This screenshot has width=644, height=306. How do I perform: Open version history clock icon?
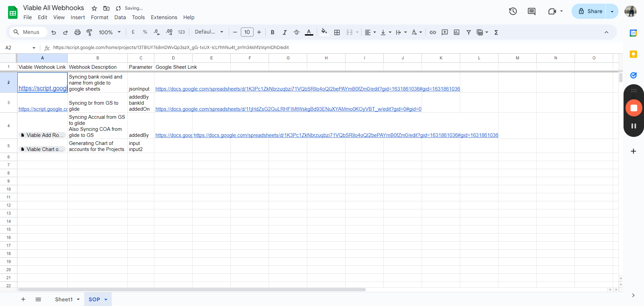pyautogui.click(x=513, y=11)
